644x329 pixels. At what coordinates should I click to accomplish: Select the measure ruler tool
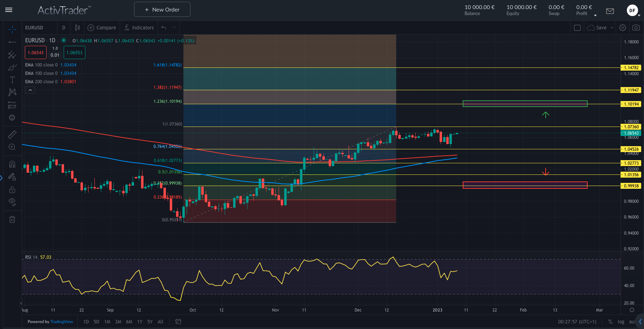click(x=12, y=134)
